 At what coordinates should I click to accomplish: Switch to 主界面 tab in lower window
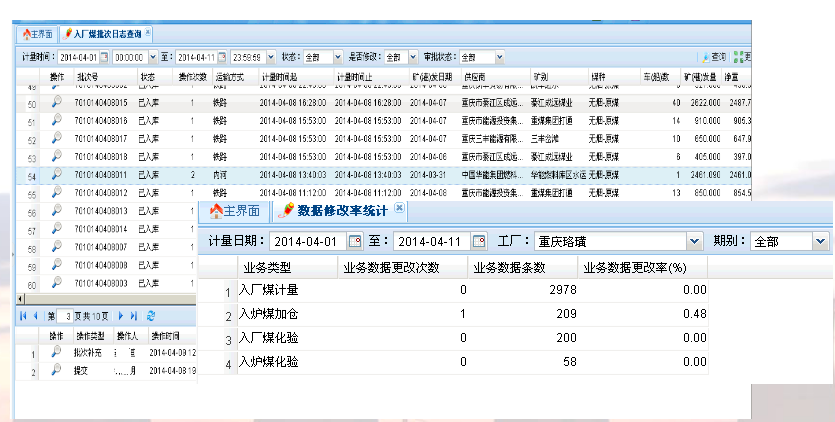[x=234, y=210]
